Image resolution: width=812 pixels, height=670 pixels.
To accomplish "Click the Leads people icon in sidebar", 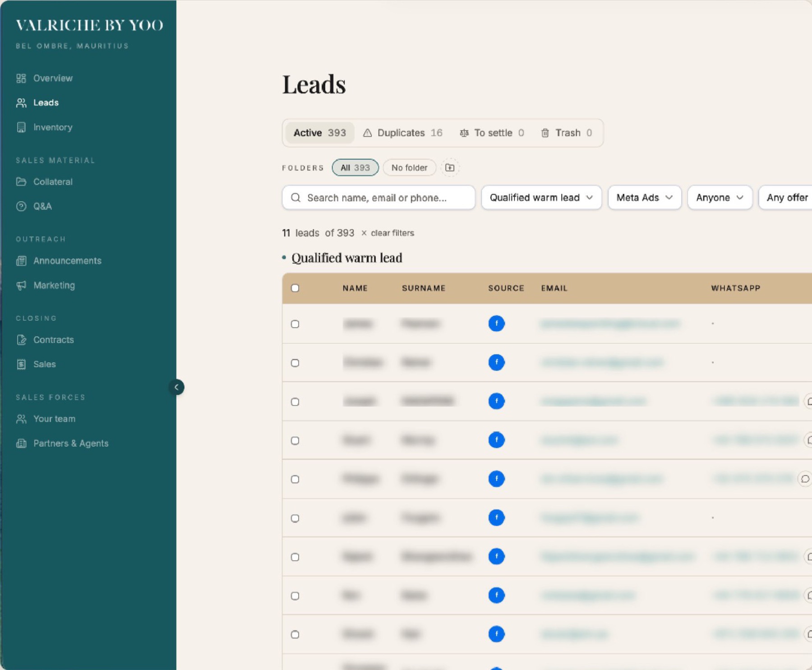I will pyautogui.click(x=21, y=103).
